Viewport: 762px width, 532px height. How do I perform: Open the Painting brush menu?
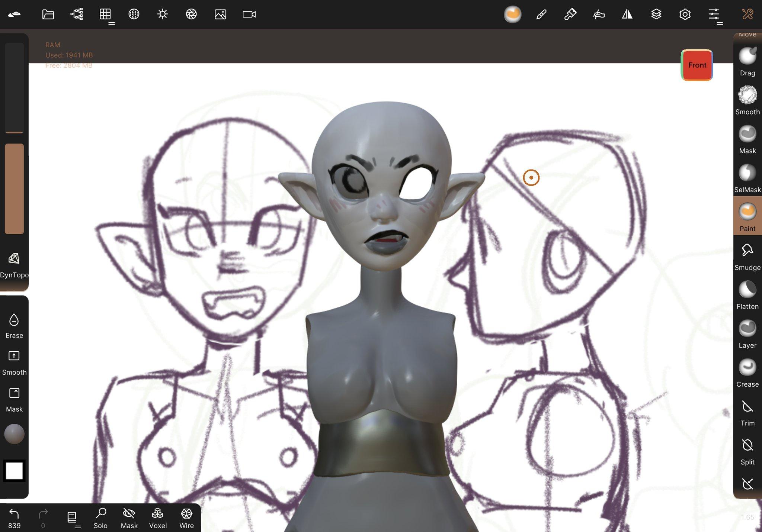pos(570,14)
